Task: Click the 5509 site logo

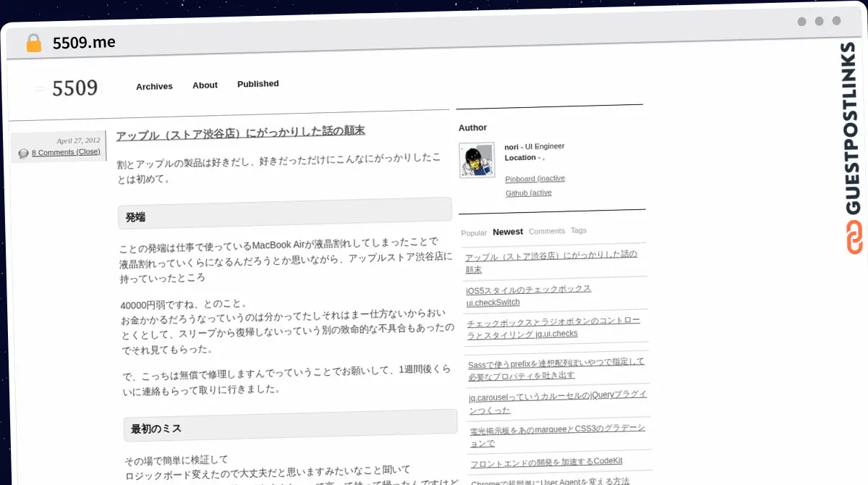Action: 75,88
